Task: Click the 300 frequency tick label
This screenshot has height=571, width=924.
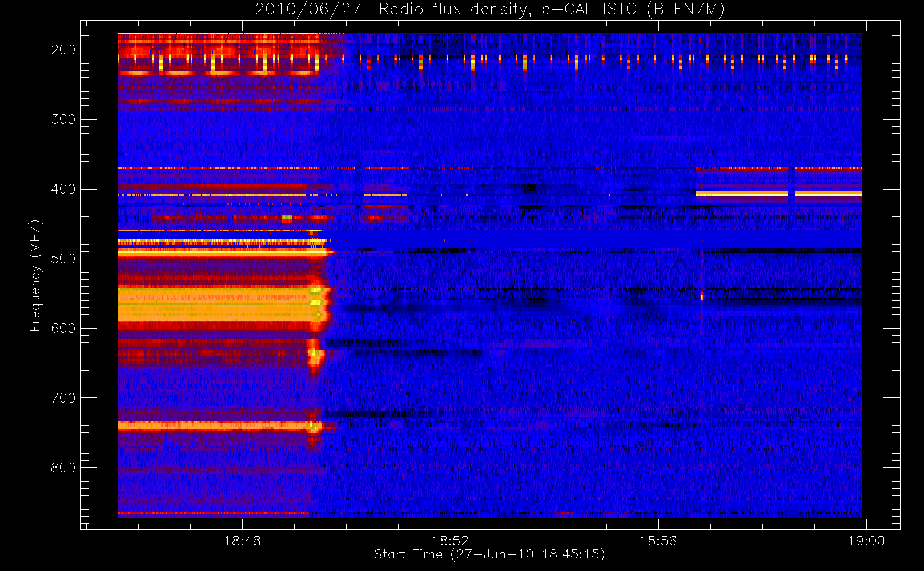Action: tap(63, 119)
